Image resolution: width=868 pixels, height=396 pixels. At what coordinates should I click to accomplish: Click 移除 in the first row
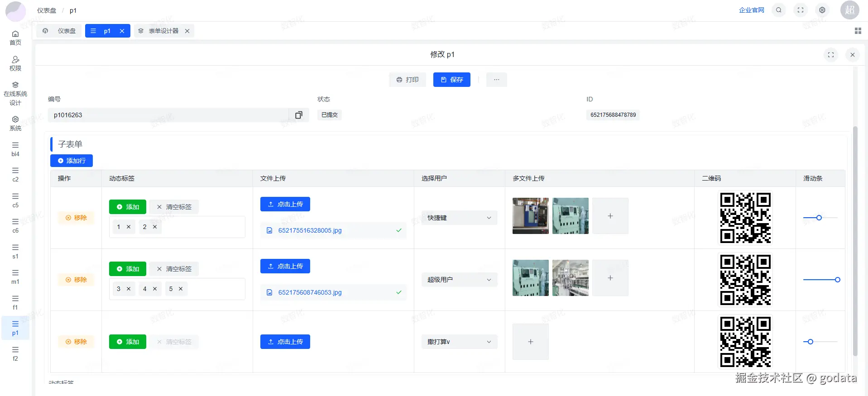pyautogui.click(x=76, y=218)
